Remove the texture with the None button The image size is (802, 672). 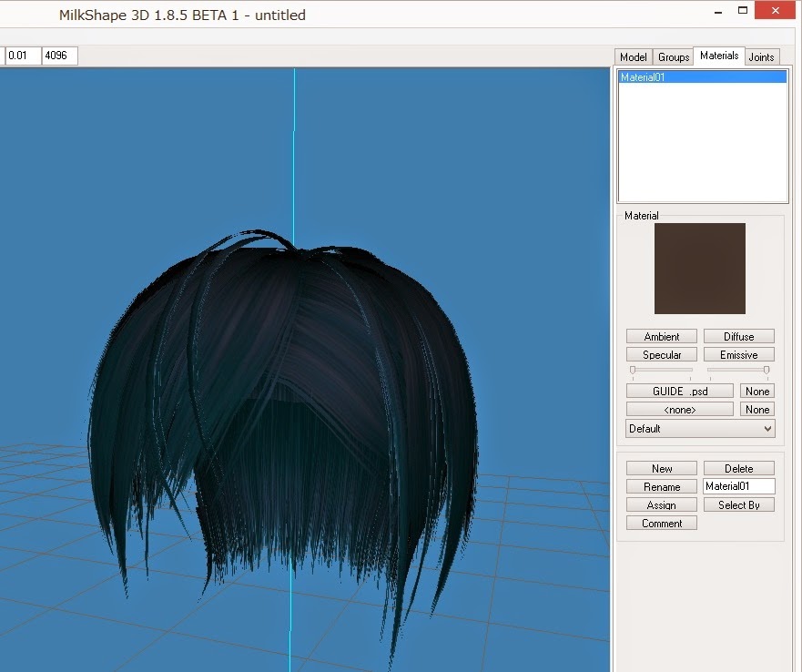click(x=756, y=390)
